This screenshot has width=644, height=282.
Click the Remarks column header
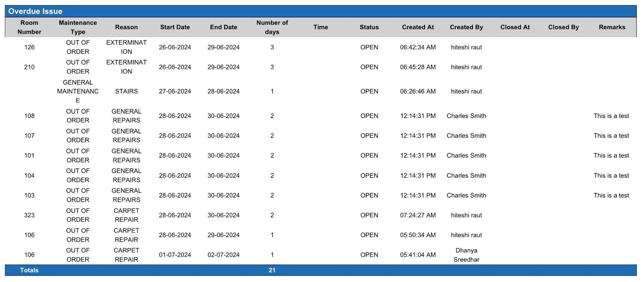click(612, 27)
